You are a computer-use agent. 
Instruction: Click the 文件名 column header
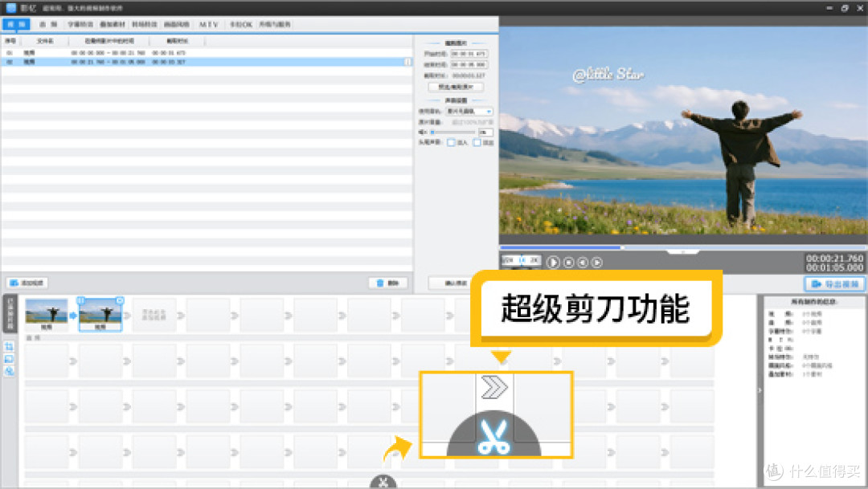pyautogui.click(x=45, y=41)
